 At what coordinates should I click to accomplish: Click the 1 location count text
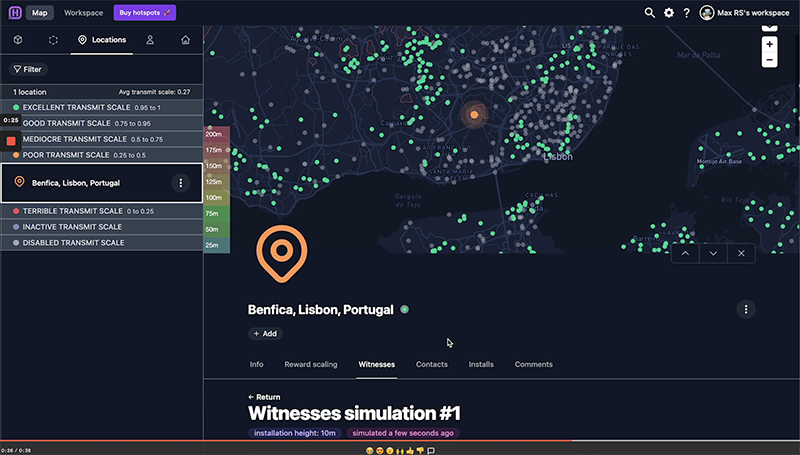click(30, 92)
